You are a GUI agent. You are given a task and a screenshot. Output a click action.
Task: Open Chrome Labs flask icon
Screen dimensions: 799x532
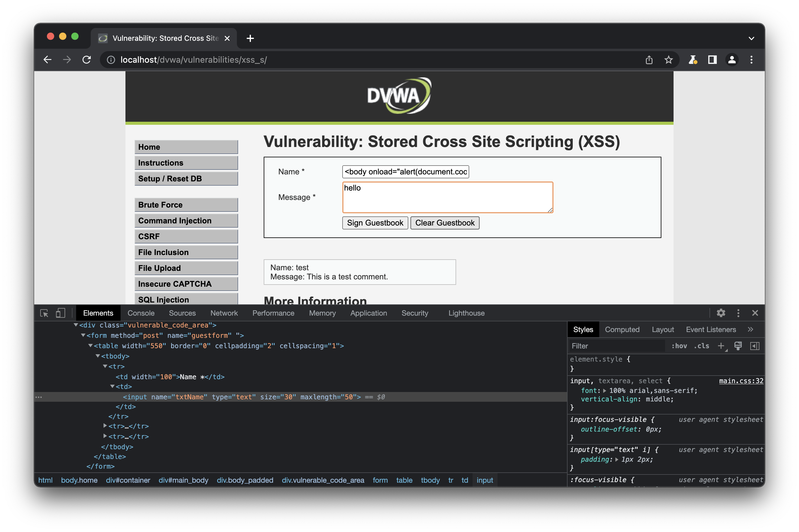point(692,60)
